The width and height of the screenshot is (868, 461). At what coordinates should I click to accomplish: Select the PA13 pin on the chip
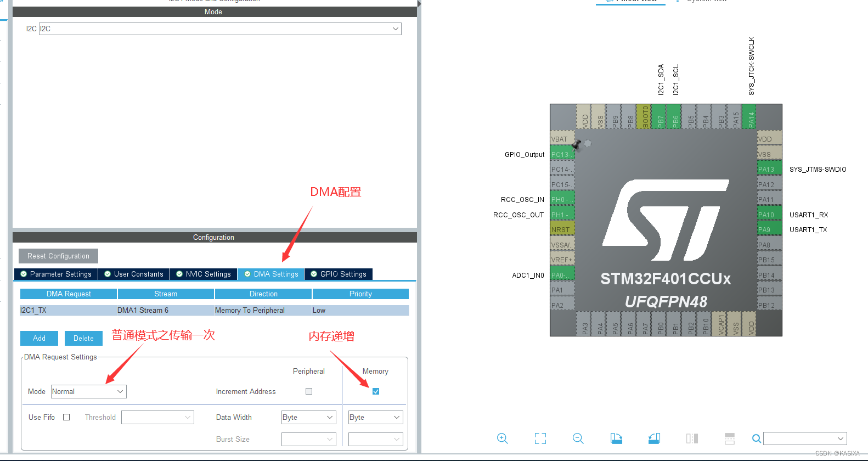click(x=769, y=169)
